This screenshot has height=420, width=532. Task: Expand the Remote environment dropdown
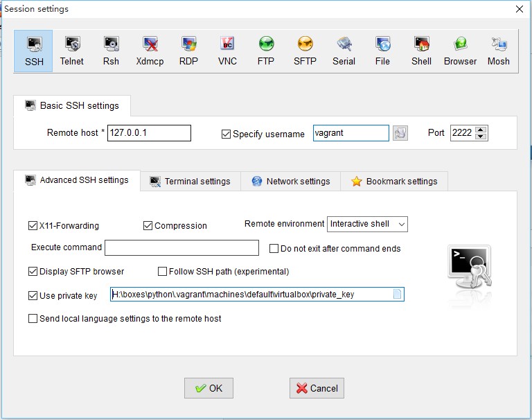pyautogui.click(x=367, y=224)
